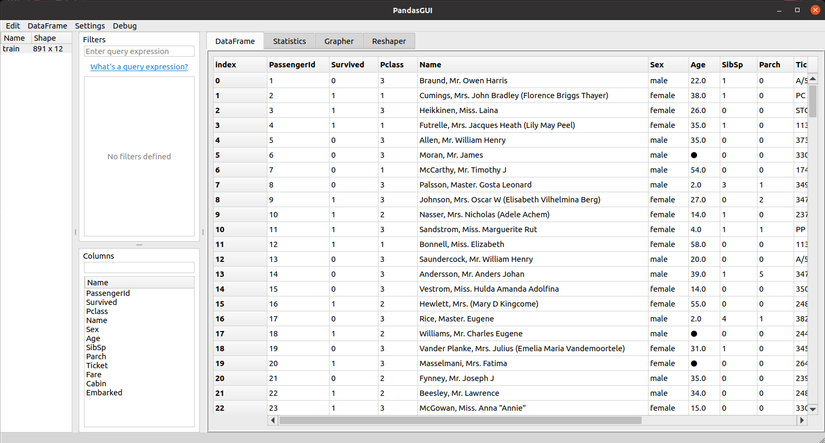The image size is (825, 443).
Task: Open the DataFrame menu
Action: pos(47,26)
